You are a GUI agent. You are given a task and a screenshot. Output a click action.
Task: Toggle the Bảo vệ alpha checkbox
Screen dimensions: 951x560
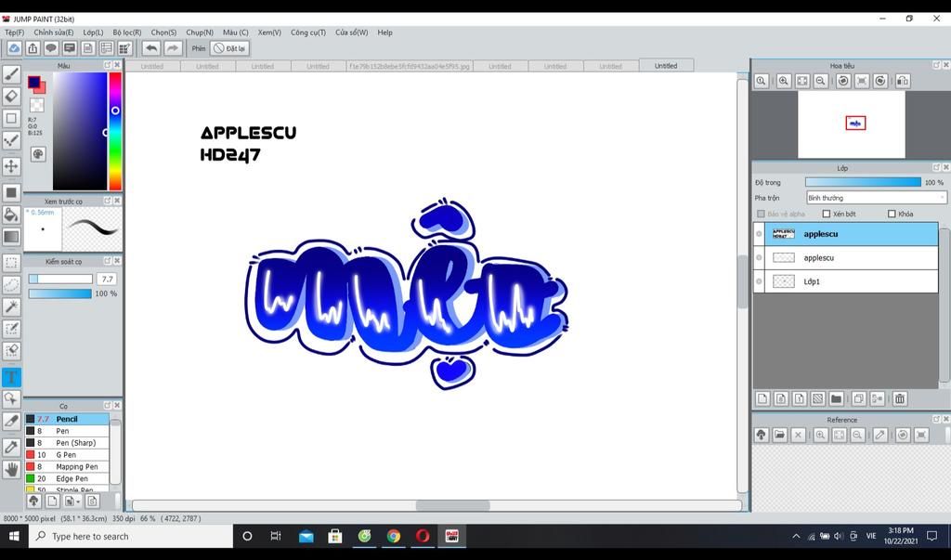pyautogui.click(x=762, y=214)
